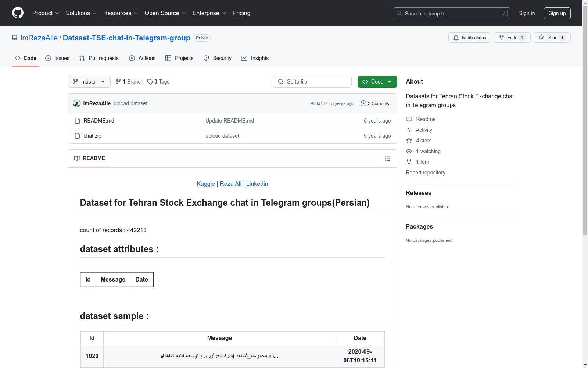Open the upload dataset latest commit message

pyautogui.click(x=130, y=103)
